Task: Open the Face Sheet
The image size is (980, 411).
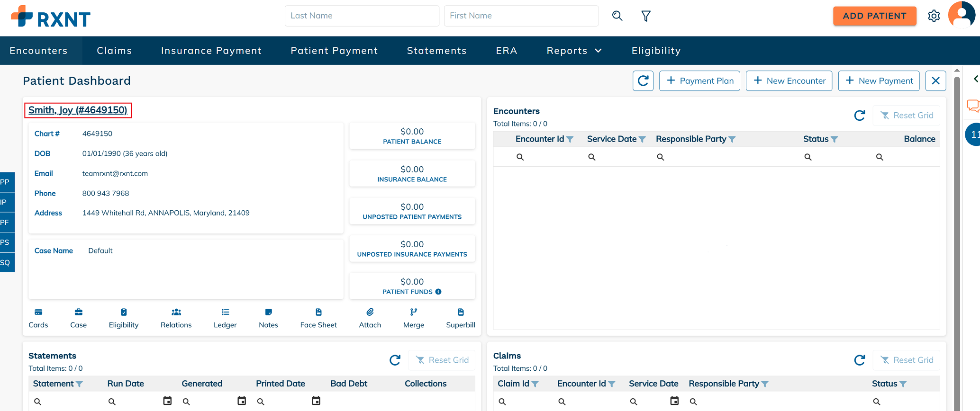Action: 318,318
